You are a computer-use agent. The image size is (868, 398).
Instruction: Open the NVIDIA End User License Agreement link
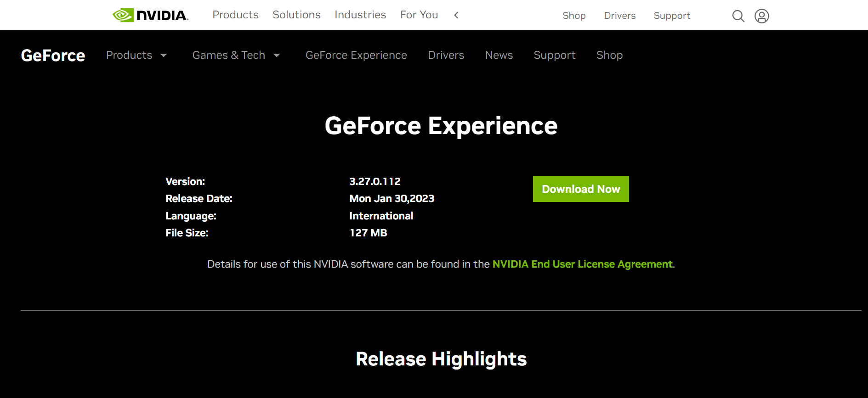coord(582,264)
